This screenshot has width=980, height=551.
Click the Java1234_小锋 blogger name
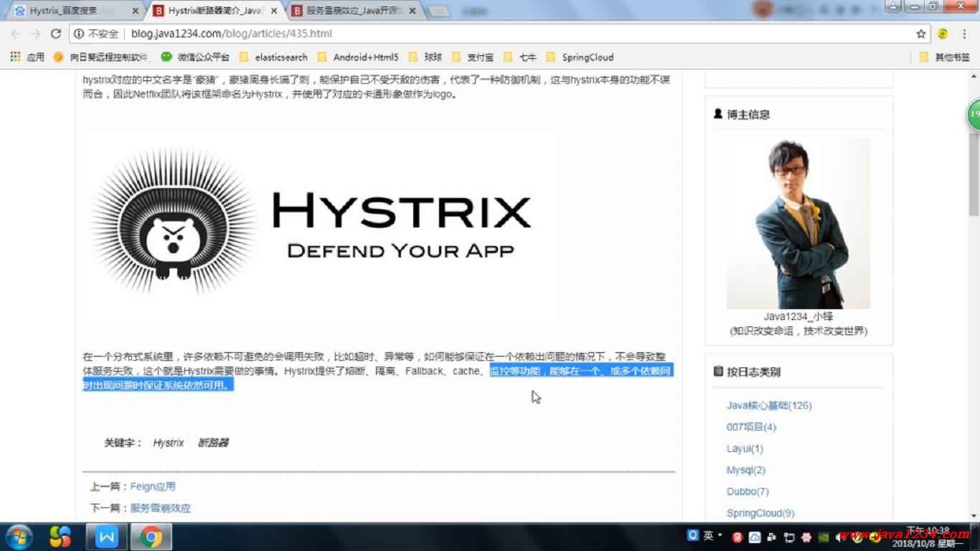798,316
